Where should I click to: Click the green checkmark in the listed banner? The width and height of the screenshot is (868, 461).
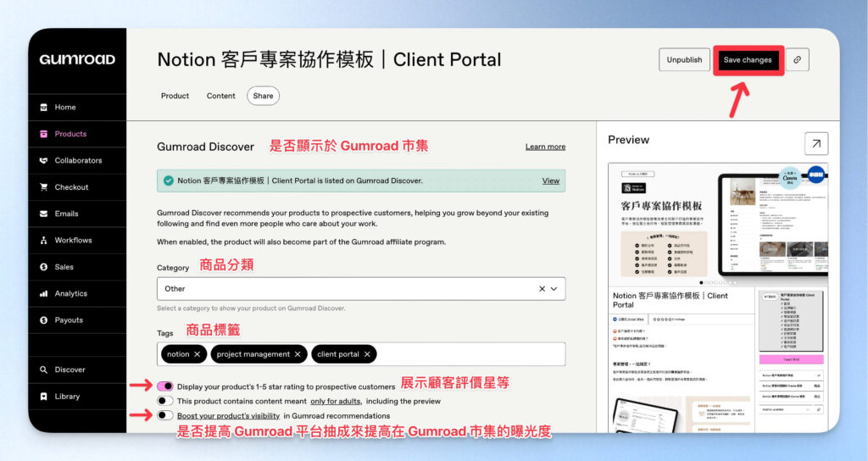click(169, 181)
